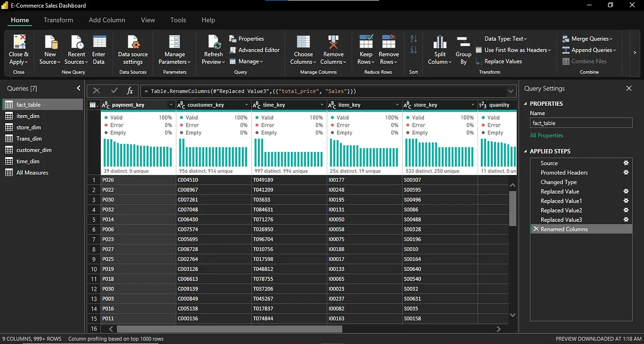Click the All Properties link
Viewport: 644px width, 344px height.
pyautogui.click(x=546, y=135)
